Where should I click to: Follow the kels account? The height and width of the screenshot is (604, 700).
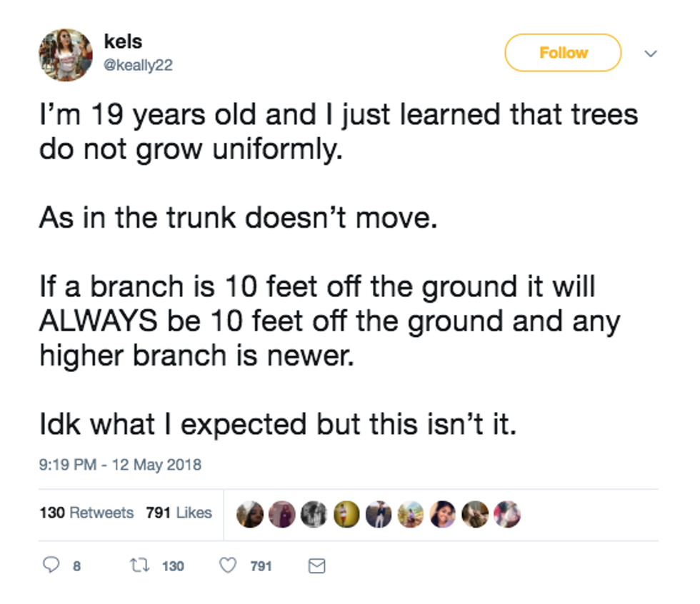pyautogui.click(x=563, y=53)
